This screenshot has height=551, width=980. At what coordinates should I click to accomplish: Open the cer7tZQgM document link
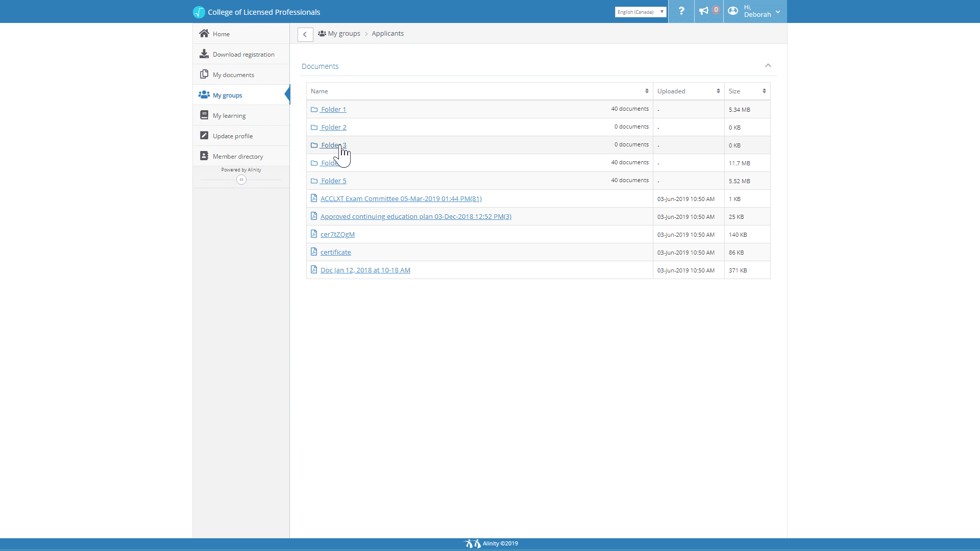337,234
